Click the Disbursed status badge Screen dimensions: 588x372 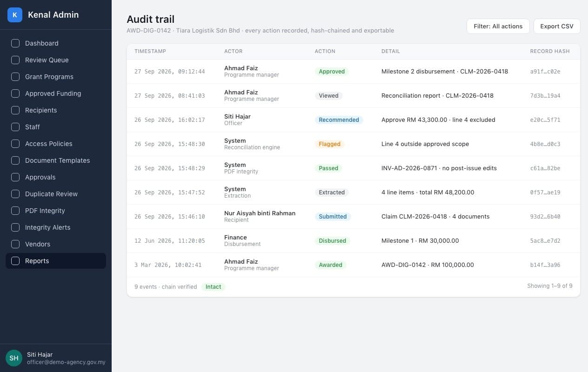332,241
